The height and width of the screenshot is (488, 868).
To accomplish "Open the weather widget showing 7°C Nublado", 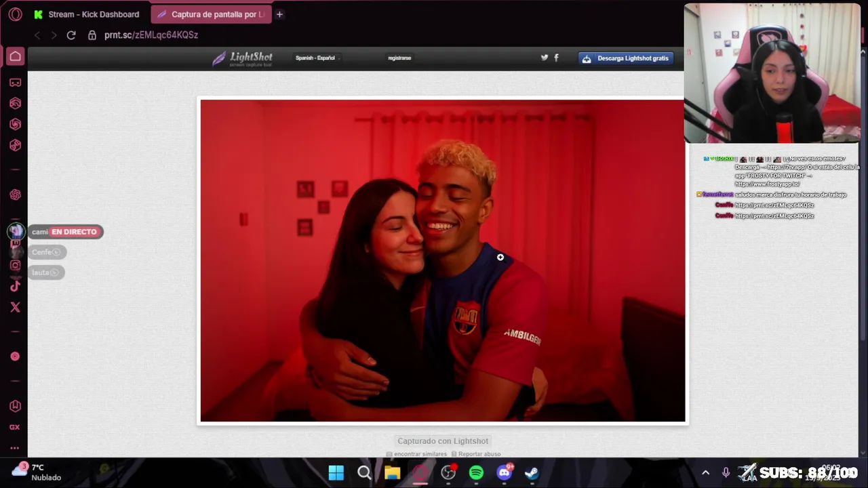I will click(37, 472).
